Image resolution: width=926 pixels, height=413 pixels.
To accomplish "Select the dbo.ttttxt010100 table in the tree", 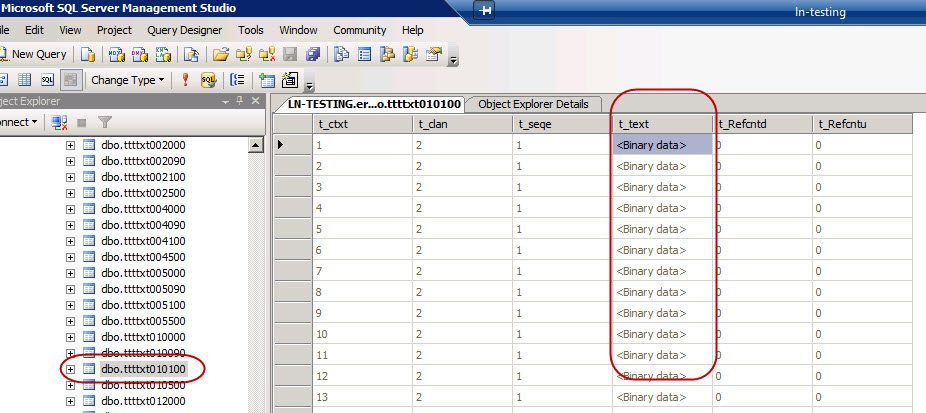I will [144, 369].
